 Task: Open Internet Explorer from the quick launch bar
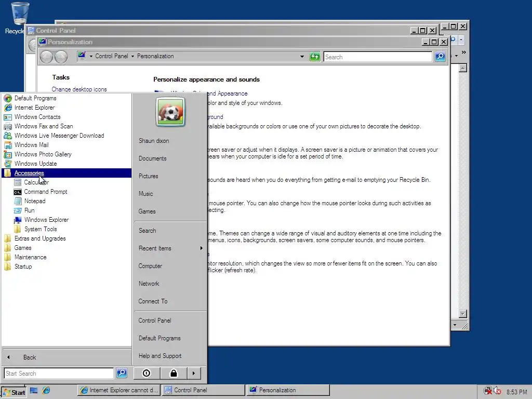[x=46, y=391]
